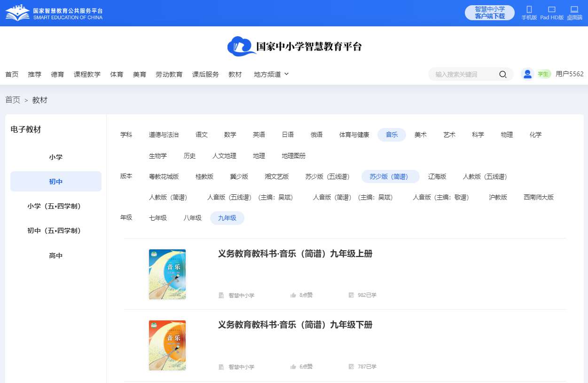
Task: Focus the 输入搜索关键词 search field
Action: point(463,74)
